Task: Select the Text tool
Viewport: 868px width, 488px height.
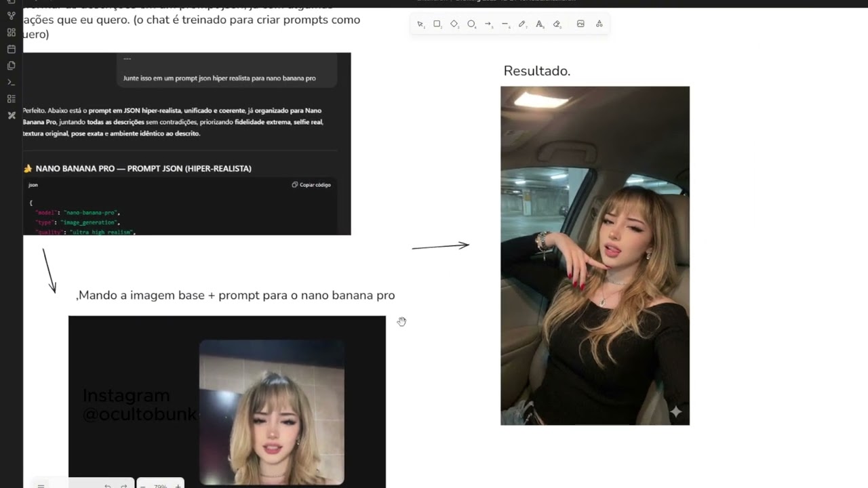Action: 540,24
